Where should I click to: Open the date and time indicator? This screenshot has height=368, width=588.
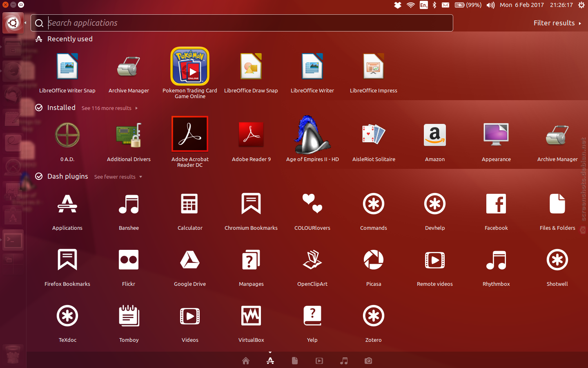tap(537, 5)
